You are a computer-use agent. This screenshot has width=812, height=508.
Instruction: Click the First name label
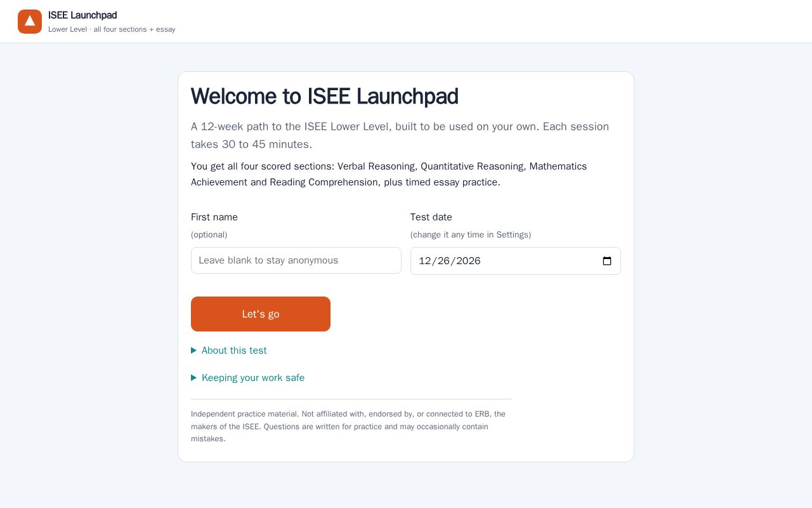(x=214, y=217)
